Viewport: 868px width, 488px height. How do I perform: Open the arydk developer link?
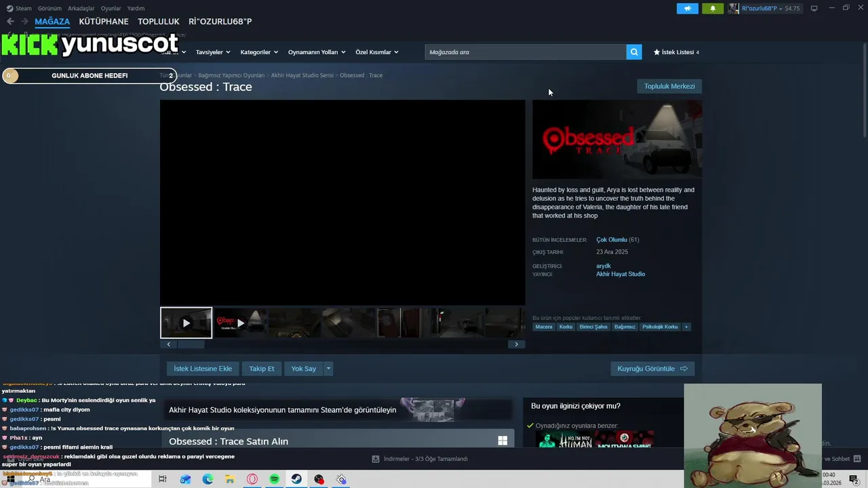(604, 266)
